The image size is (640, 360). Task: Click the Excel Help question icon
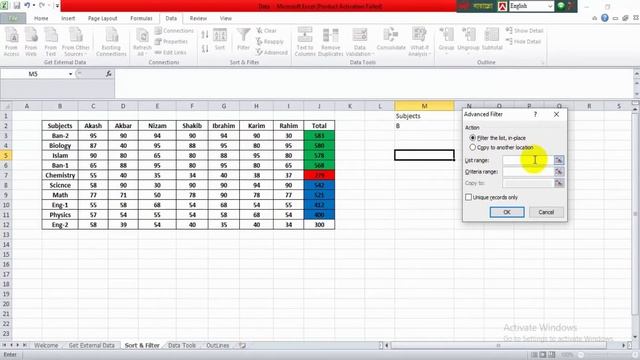coord(604,18)
